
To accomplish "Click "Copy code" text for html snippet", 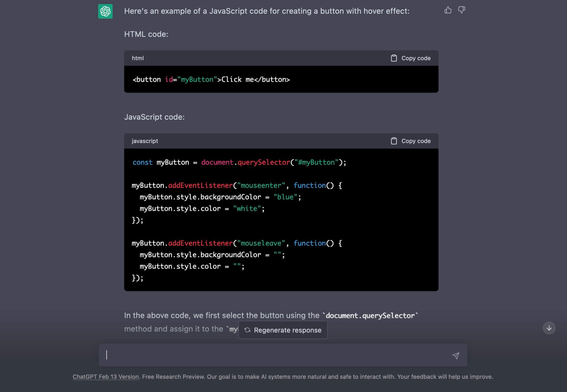I will coord(416,58).
